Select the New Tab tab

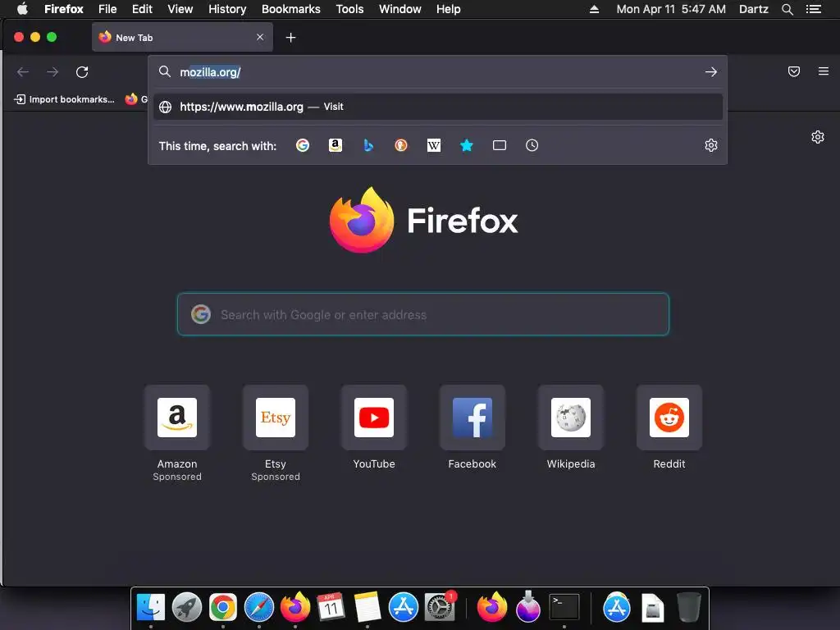[x=182, y=37]
